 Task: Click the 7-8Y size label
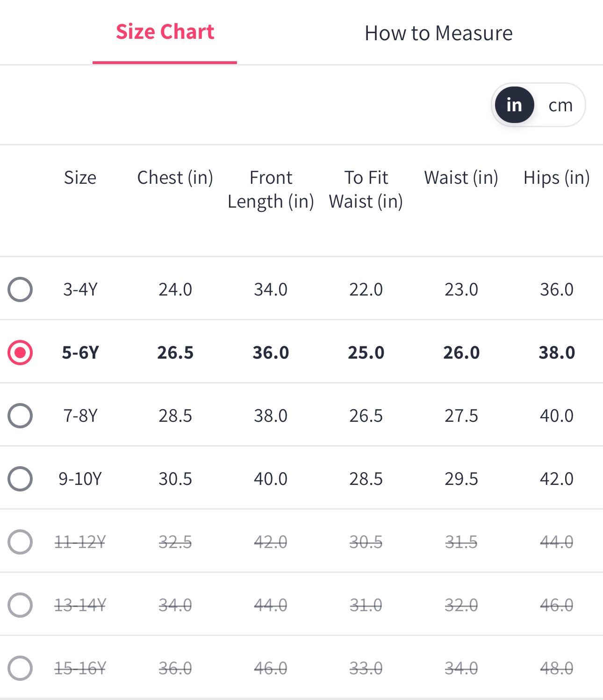pyautogui.click(x=80, y=416)
